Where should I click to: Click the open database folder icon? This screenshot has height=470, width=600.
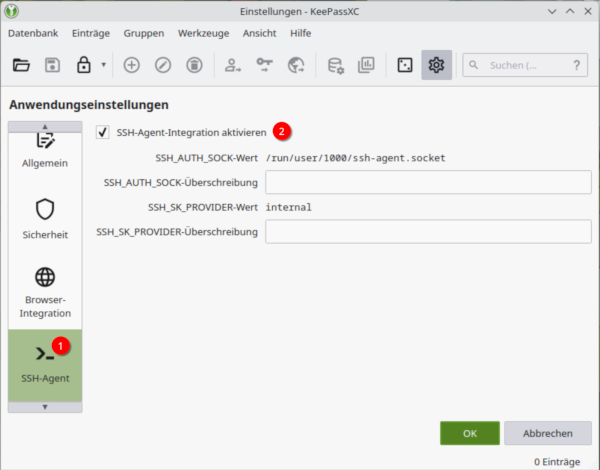(x=21, y=65)
